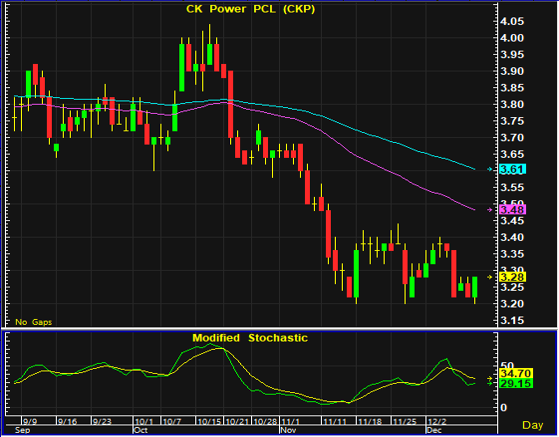Click the Dec month label on time axis
The image size is (559, 437).
tap(434, 430)
